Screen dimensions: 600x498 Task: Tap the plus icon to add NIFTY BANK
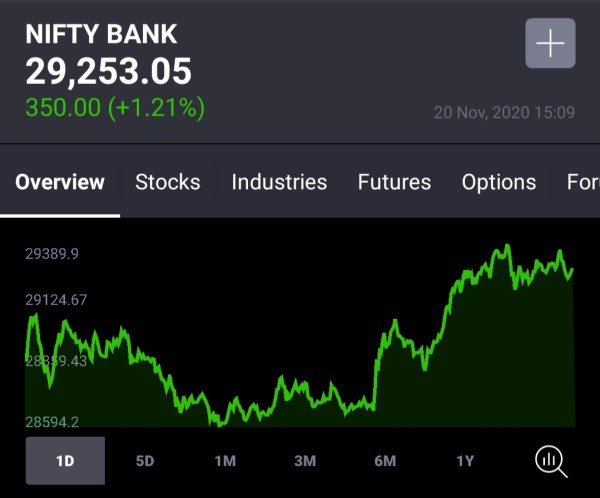coord(550,44)
